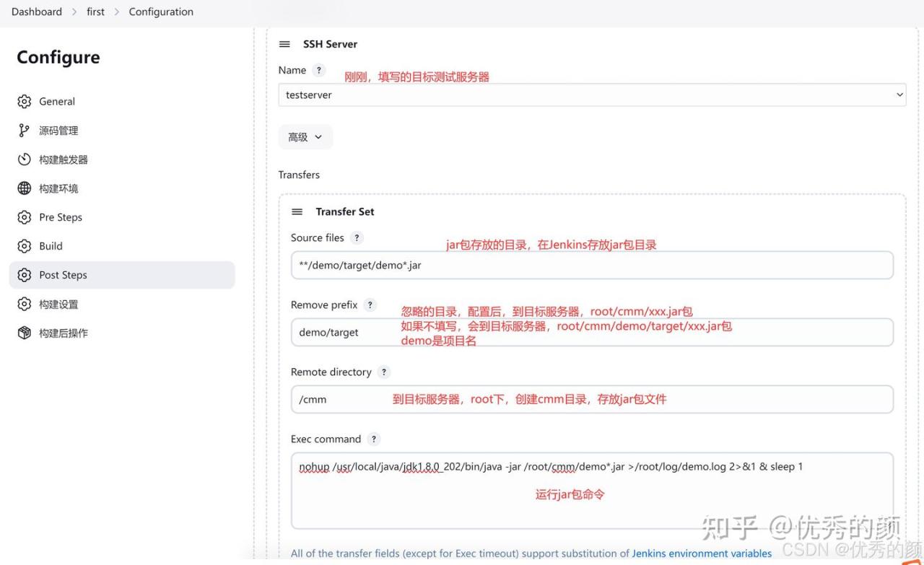The width and height of the screenshot is (924, 565).
Task: Click the 构建后操作 cube icon
Action: (x=25, y=333)
